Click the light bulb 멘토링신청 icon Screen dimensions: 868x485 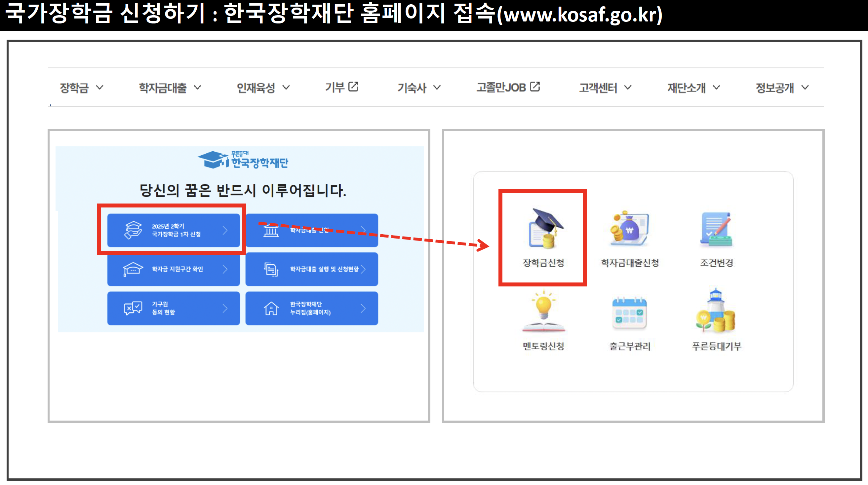543,311
